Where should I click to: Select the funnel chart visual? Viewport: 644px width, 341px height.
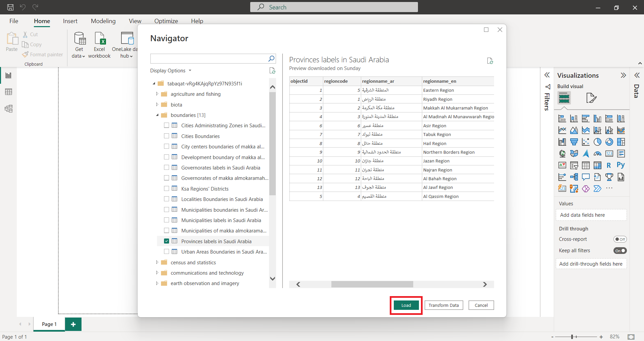tap(574, 142)
